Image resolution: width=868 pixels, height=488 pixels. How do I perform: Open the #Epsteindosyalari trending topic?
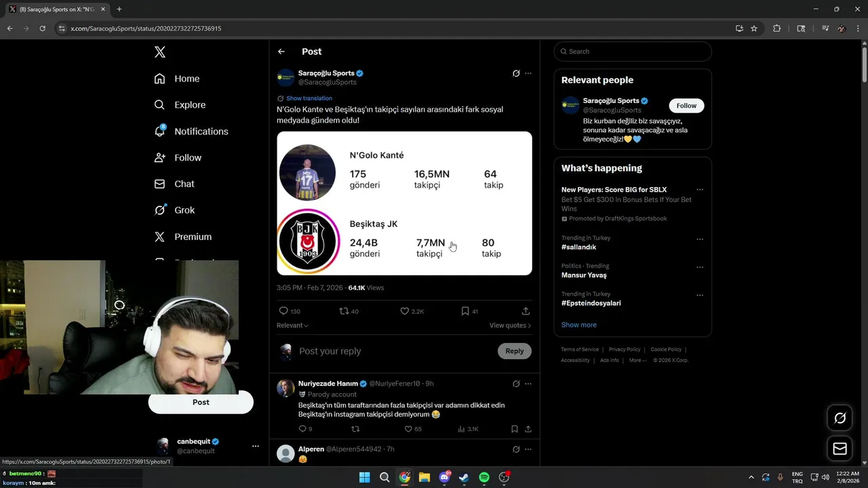pos(591,303)
